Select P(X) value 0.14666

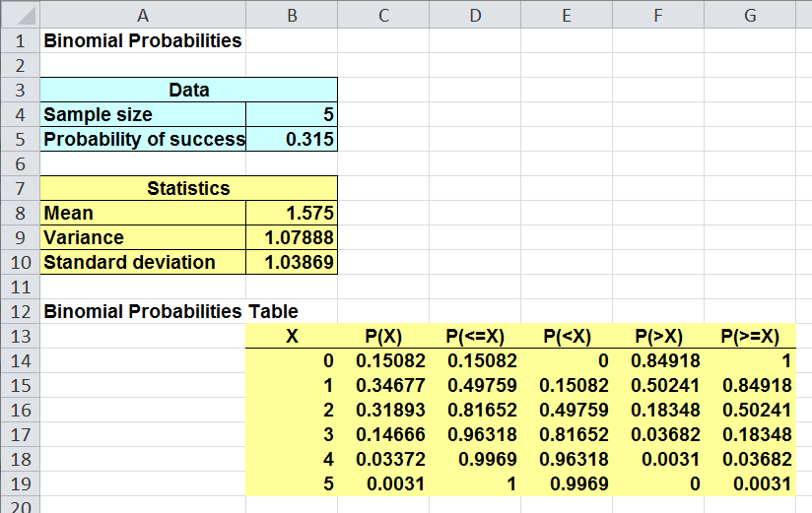(x=383, y=434)
